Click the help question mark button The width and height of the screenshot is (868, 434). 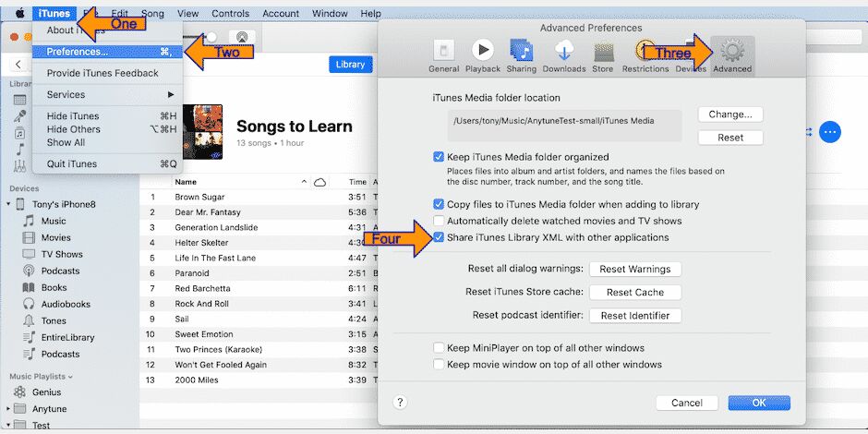point(400,403)
